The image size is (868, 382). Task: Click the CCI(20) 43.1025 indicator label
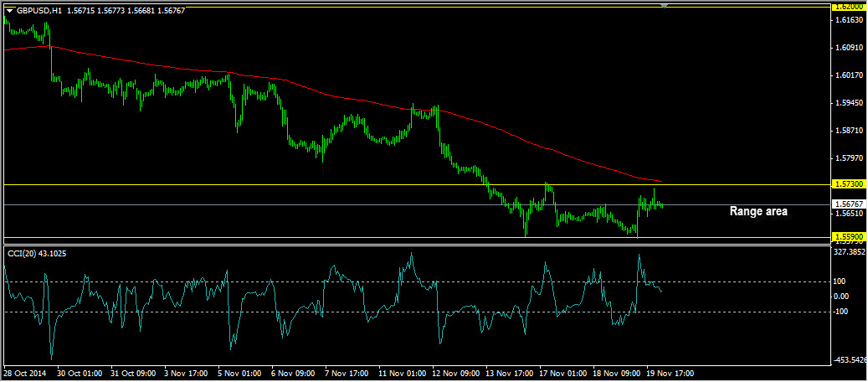point(35,253)
